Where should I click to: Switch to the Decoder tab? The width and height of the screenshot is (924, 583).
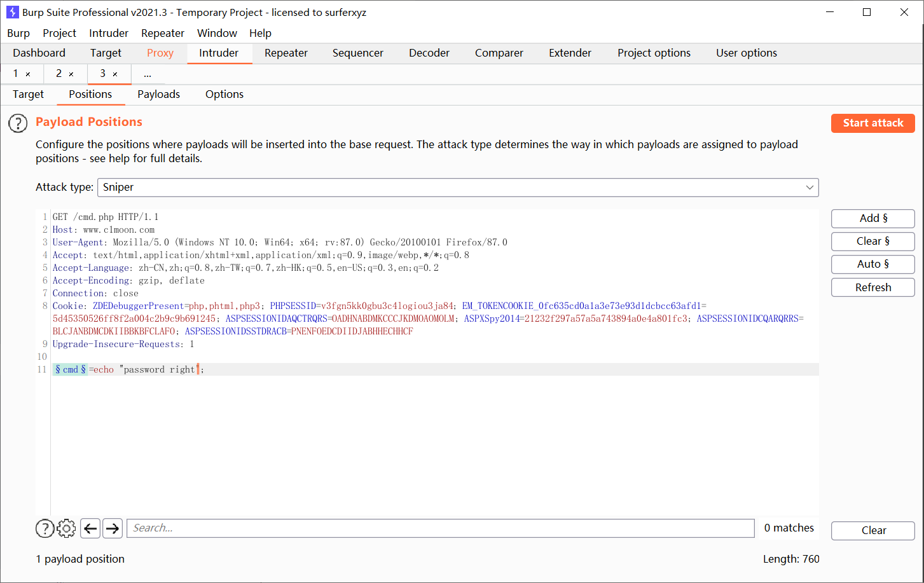(429, 53)
